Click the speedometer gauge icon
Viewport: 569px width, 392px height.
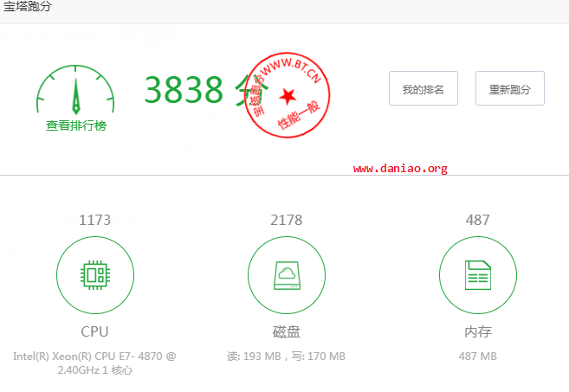click(75, 90)
